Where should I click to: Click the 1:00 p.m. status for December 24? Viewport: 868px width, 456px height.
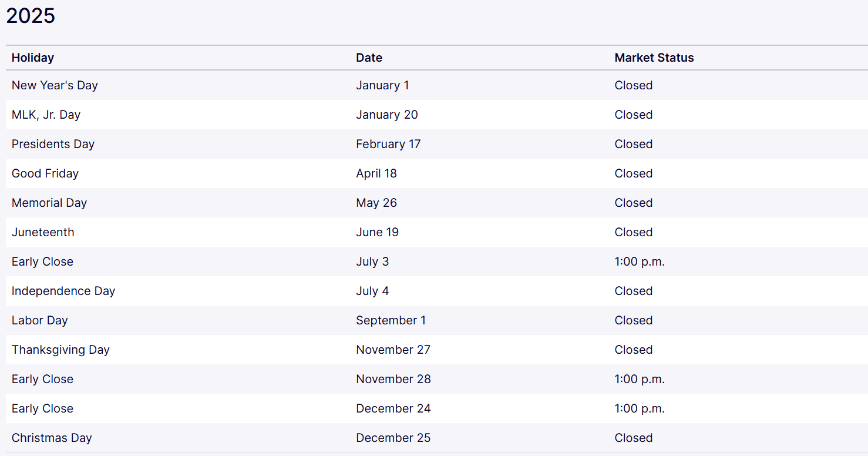pyautogui.click(x=640, y=408)
